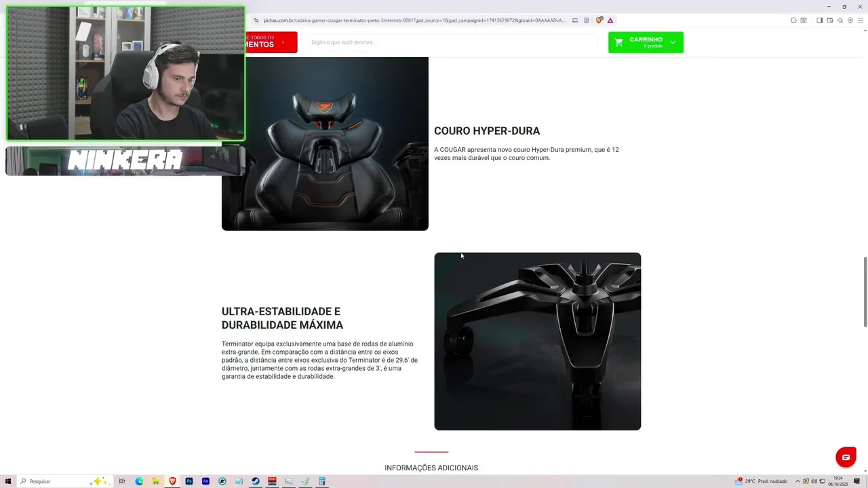868x488 pixels.
Task: Click the page vertical scrollbar thumb
Action: coord(865,291)
